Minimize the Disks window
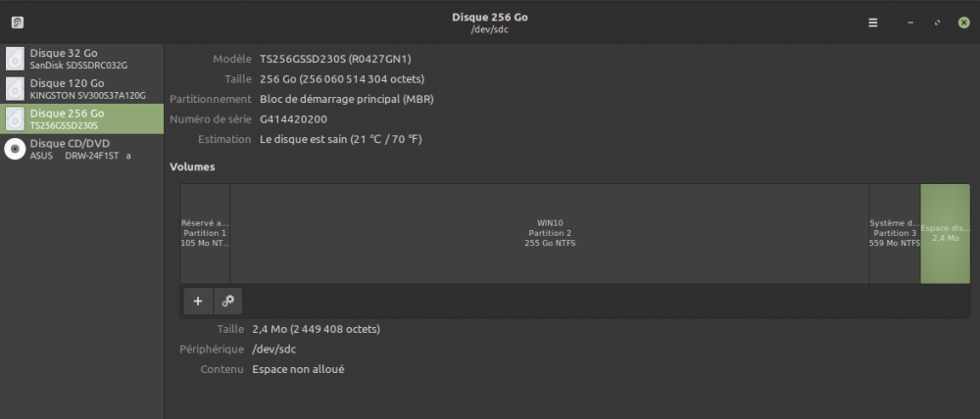The image size is (980, 419). (x=911, y=23)
